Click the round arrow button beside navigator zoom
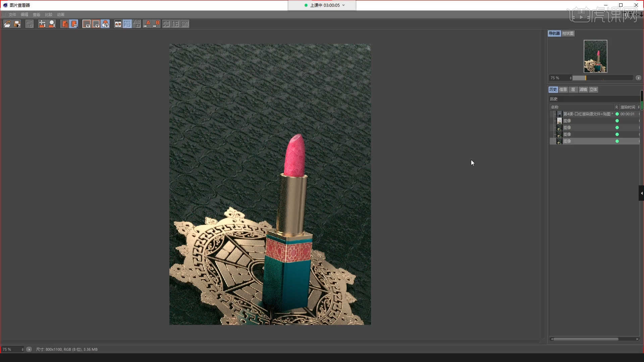The width and height of the screenshot is (644, 362). pyautogui.click(x=638, y=78)
